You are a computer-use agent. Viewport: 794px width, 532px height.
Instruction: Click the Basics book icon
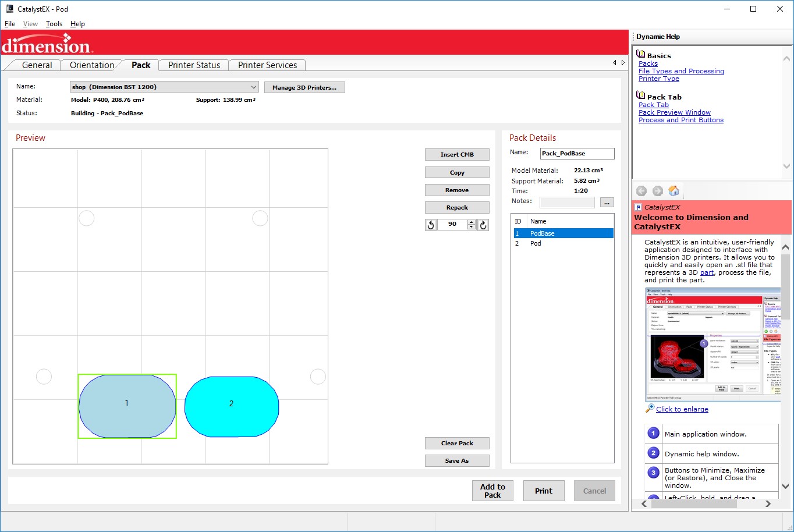(x=641, y=54)
